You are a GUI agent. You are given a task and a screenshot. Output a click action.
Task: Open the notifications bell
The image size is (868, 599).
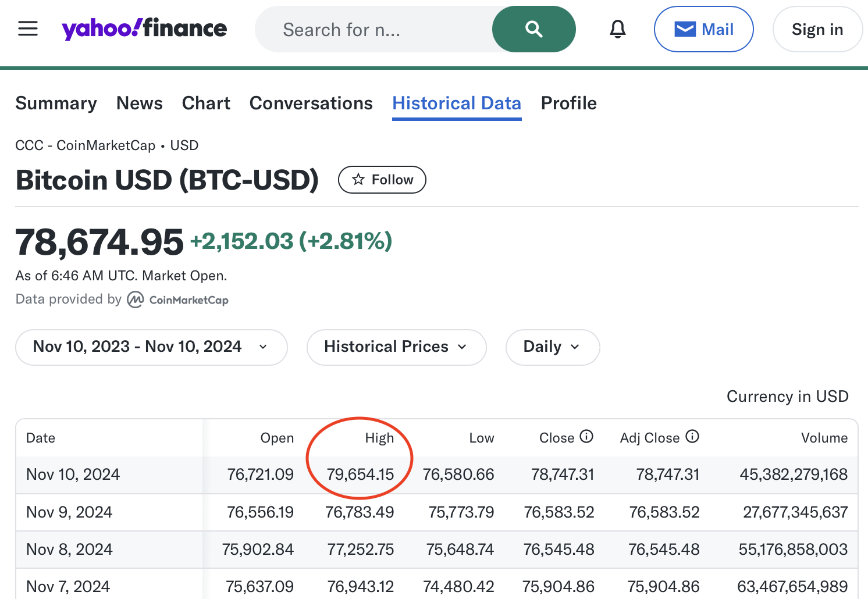(x=617, y=29)
